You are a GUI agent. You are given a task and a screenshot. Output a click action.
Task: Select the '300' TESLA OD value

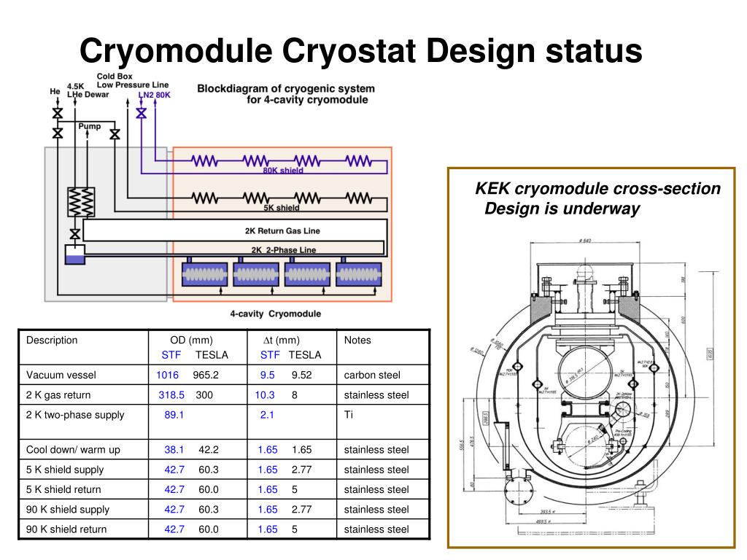pos(204,394)
